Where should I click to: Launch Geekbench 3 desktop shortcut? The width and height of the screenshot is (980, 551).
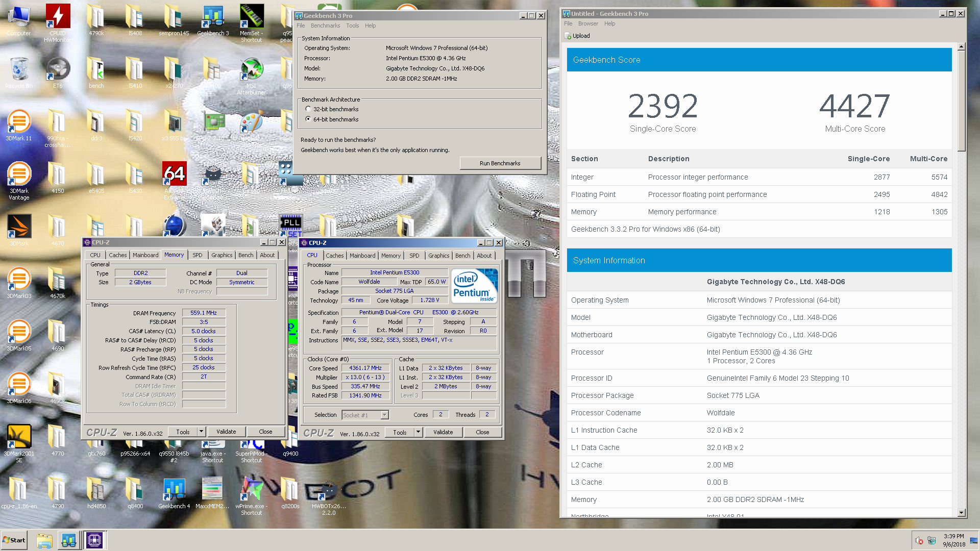(x=213, y=20)
